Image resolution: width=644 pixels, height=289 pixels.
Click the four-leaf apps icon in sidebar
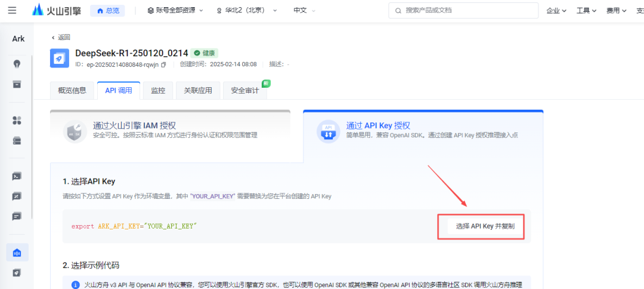pyautogui.click(x=17, y=121)
